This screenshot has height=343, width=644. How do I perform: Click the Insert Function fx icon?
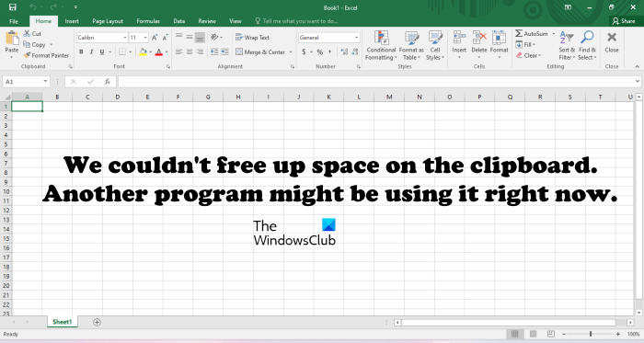108,82
